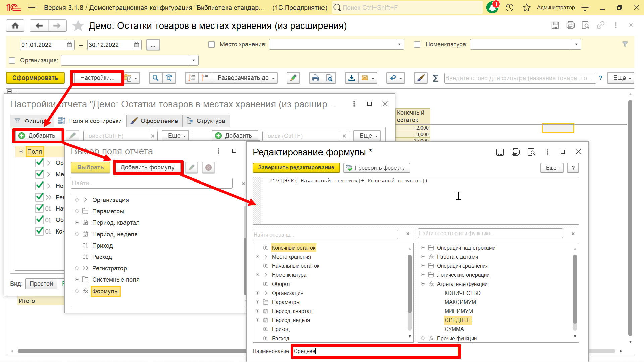Image resolution: width=644 pixels, height=362 pixels.
Task: Go to the home page icon
Action: 15,25
